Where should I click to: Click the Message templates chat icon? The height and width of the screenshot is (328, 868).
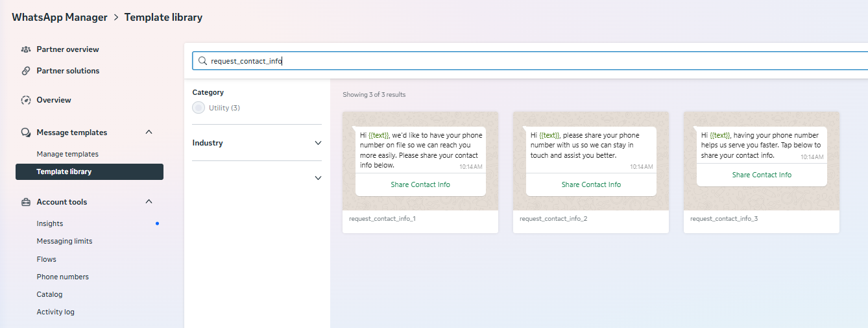(x=26, y=132)
